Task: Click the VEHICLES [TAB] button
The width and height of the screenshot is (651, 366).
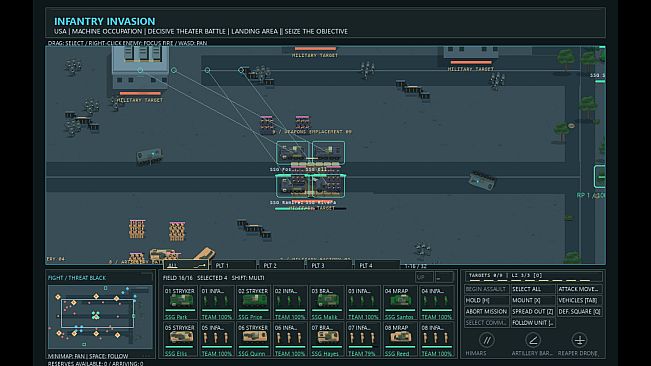Action: (x=579, y=300)
